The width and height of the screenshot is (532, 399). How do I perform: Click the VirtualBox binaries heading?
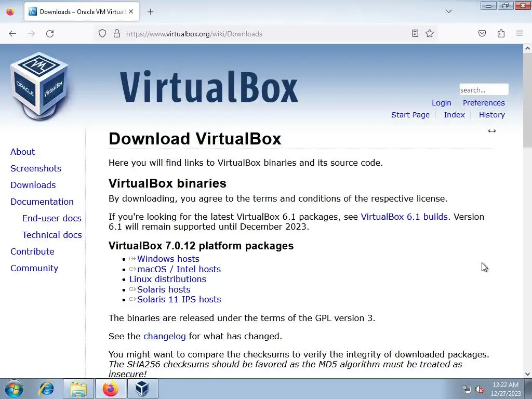tap(167, 183)
